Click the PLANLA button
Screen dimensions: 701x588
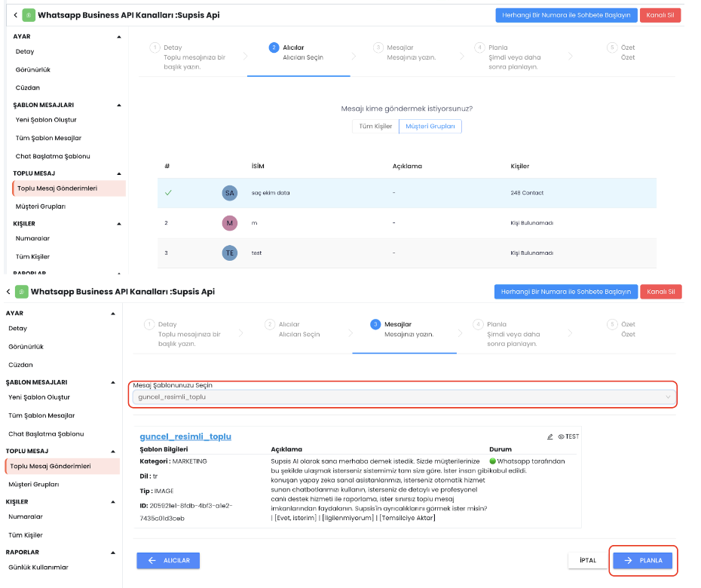tap(642, 560)
